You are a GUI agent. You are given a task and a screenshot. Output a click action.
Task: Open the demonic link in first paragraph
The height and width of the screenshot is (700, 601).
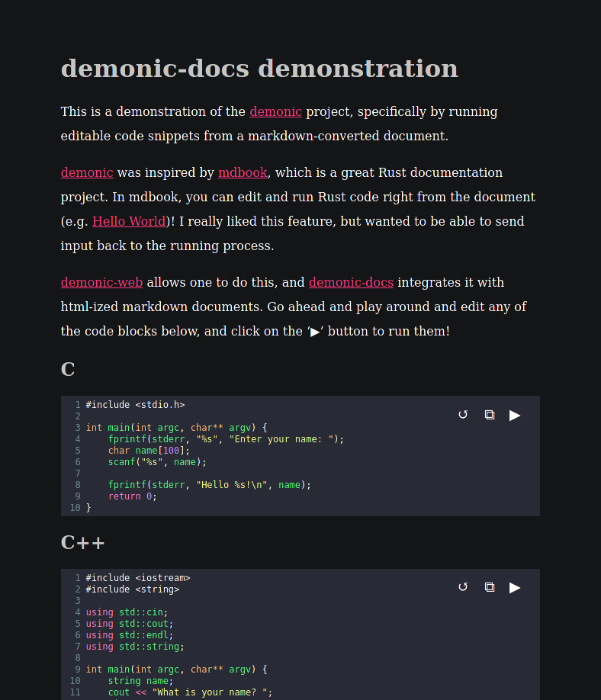[275, 111]
